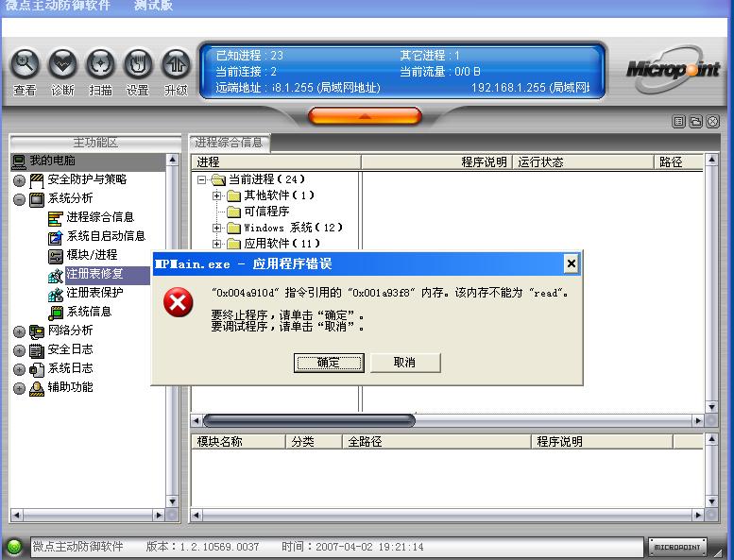Image resolution: width=734 pixels, height=560 pixels.
Task: Click the 我的电脑 computer icon
Action: (x=19, y=161)
